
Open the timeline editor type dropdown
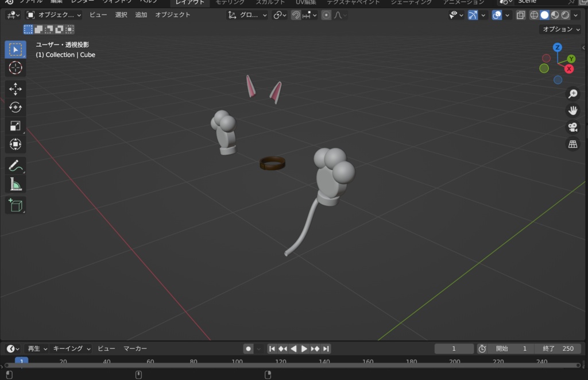point(13,349)
